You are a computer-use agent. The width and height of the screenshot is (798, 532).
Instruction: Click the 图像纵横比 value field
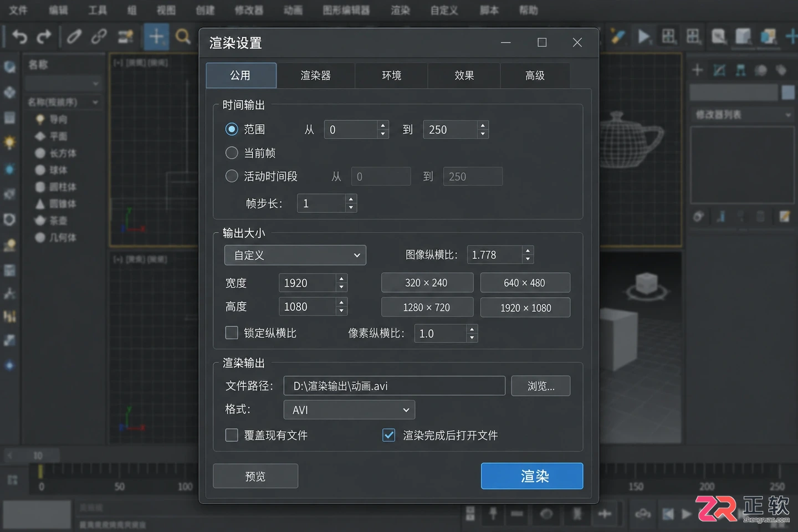494,255
